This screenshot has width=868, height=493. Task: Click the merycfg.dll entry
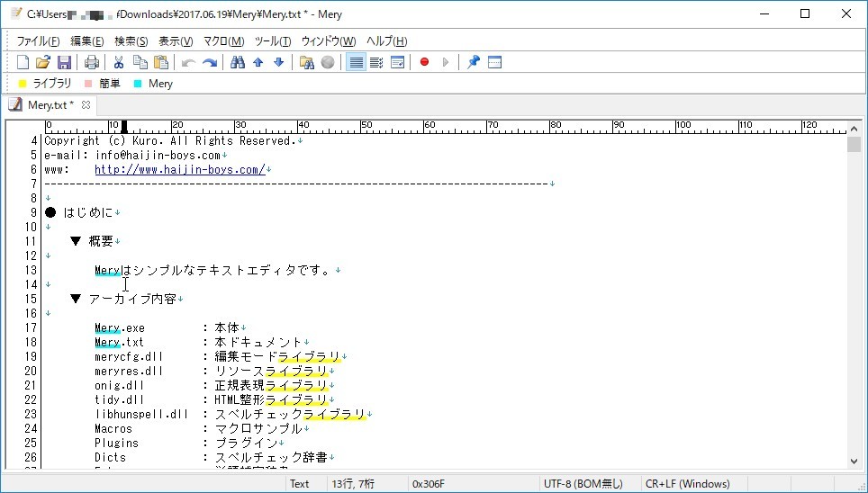(129, 356)
